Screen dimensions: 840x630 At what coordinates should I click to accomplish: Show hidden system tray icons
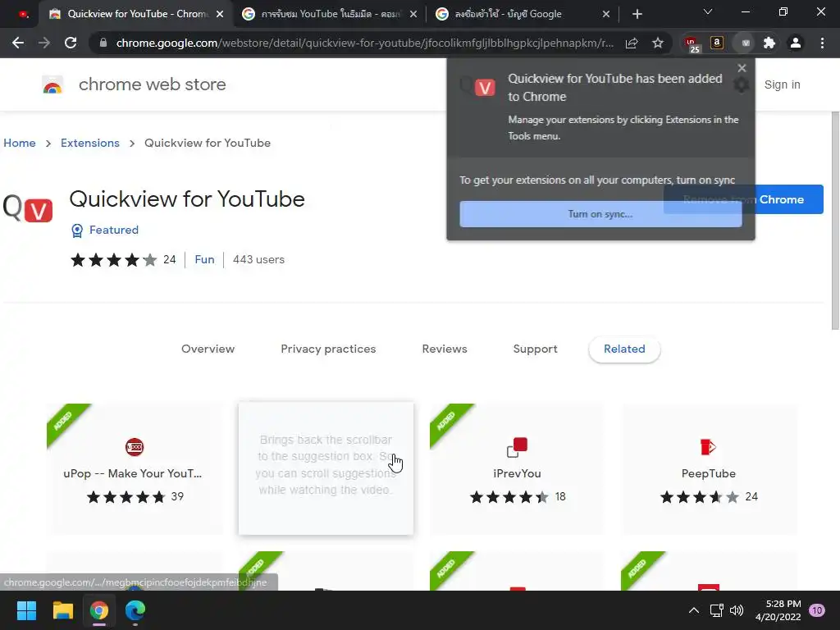694,610
